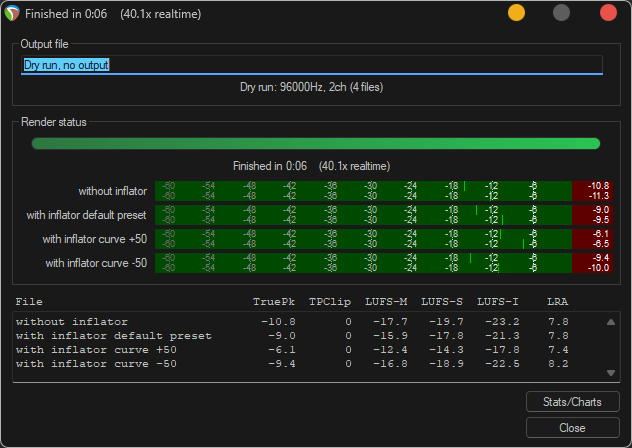Click the 'LUFS-M' column header
This screenshot has width=632, height=448.
[386, 302]
